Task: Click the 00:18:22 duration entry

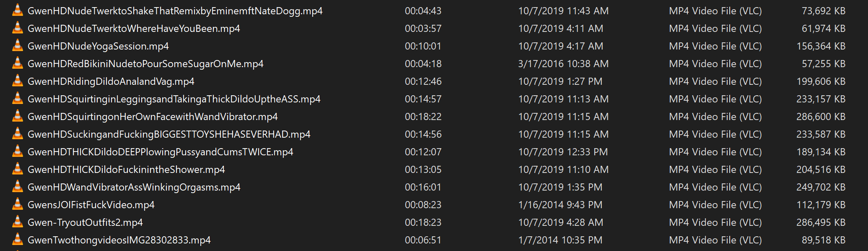Action: [423, 117]
